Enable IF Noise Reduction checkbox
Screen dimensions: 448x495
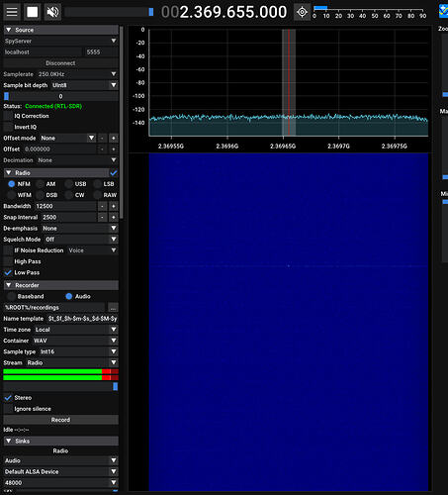(8, 250)
